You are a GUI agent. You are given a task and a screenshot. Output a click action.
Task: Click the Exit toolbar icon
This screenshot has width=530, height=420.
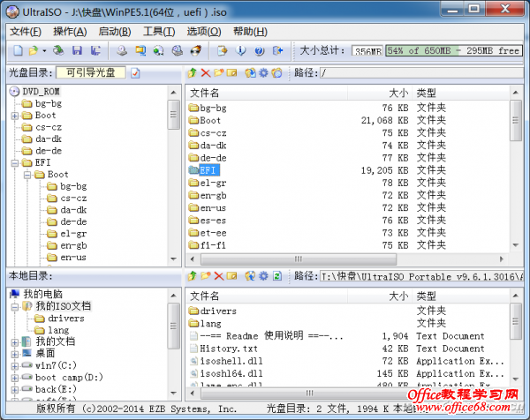(277, 50)
